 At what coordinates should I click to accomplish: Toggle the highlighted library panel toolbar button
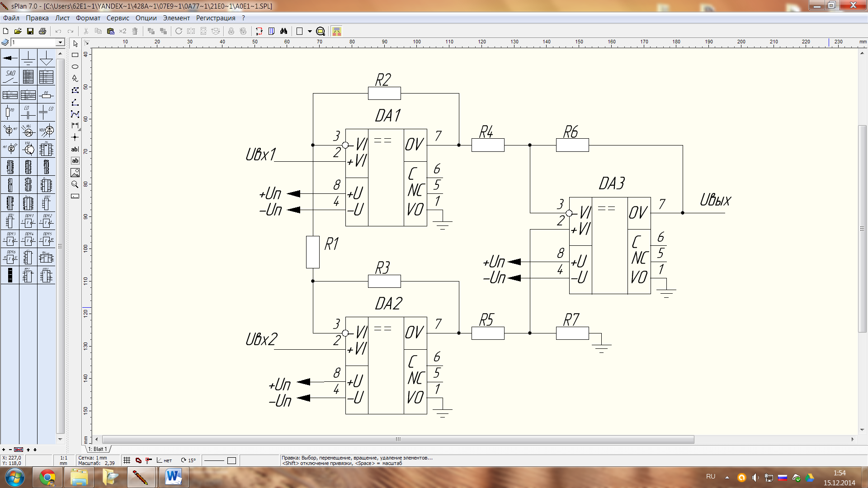(337, 31)
